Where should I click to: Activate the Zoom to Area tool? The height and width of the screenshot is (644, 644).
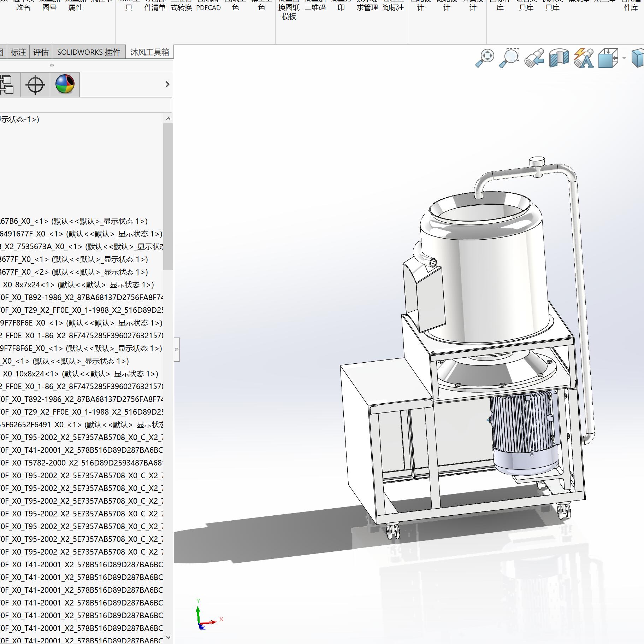click(509, 58)
